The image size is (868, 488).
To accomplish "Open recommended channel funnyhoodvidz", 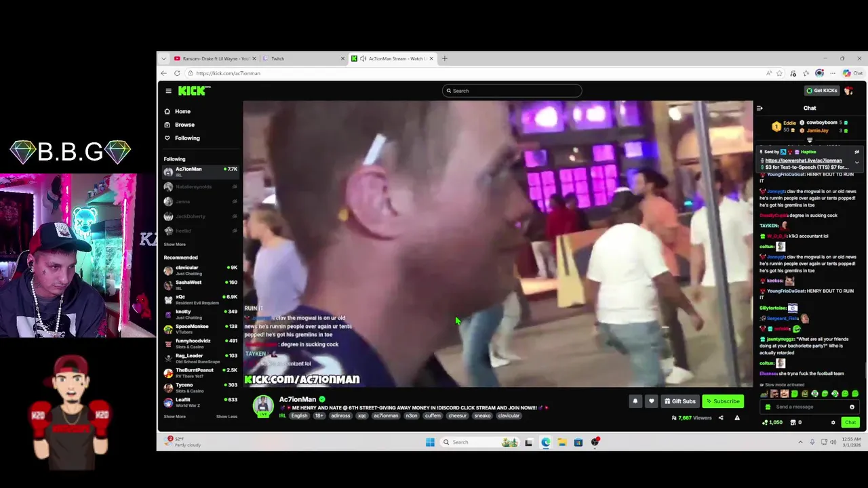I will point(201,344).
